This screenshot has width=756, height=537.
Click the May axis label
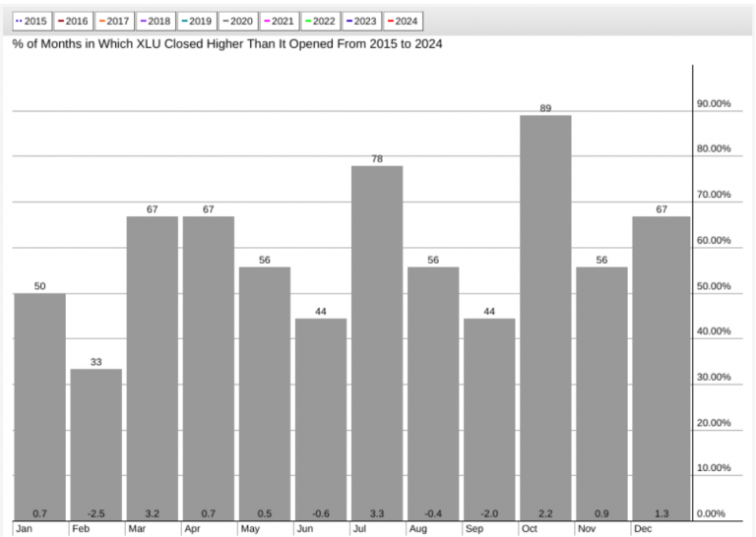click(x=250, y=529)
